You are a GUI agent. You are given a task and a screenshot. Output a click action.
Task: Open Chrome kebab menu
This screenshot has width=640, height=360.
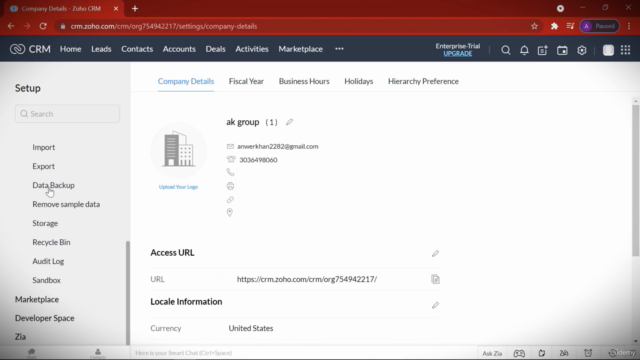pos(629,26)
